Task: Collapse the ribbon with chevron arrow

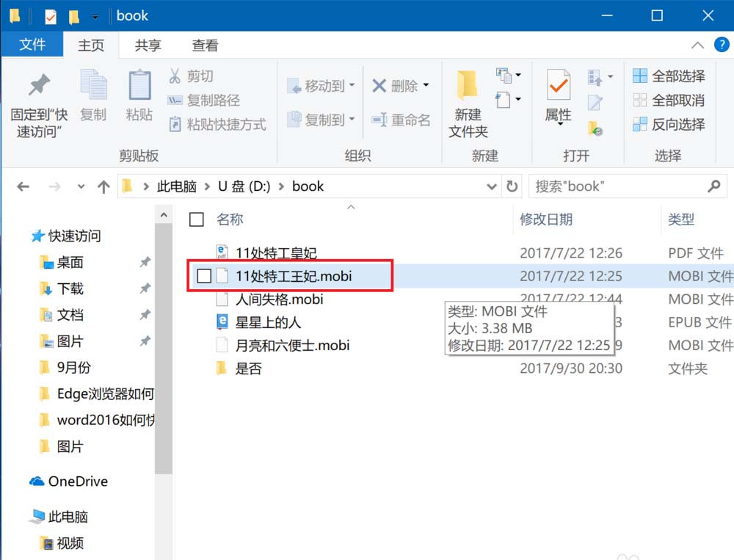Action: tap(697, 46)
